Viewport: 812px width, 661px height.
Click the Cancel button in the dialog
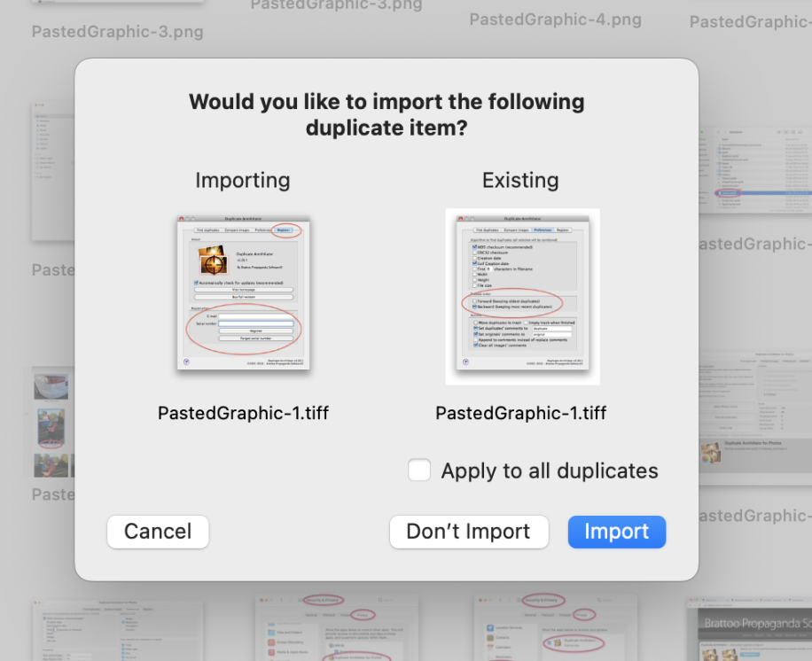[x=158, y=532]
